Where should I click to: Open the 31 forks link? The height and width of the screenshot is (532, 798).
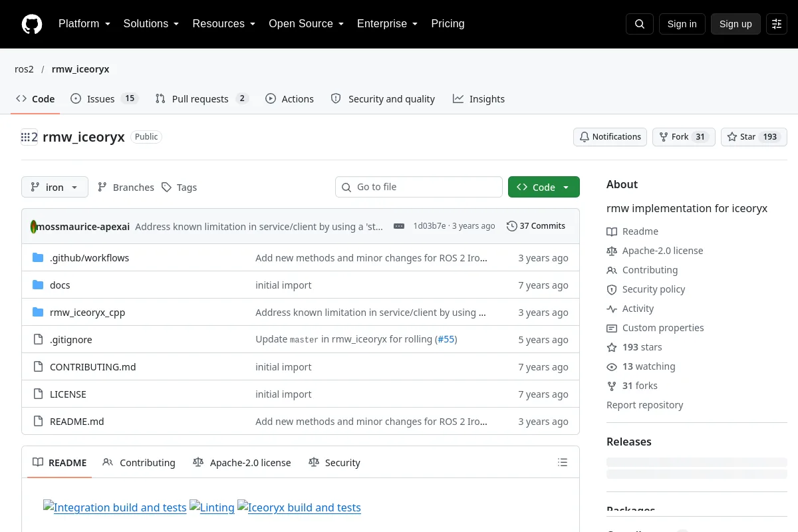tap(632, 386)
